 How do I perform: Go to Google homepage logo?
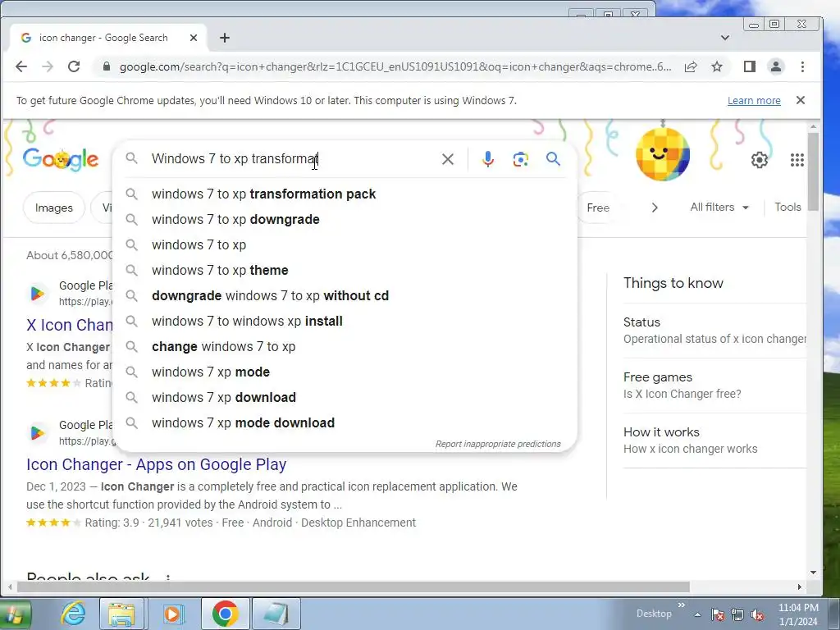[x=61, y=159]
